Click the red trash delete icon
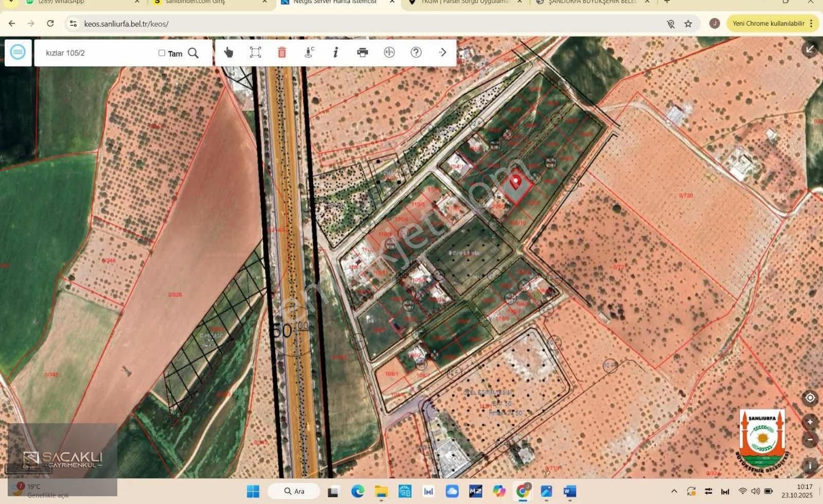 [x=282, y=52]
